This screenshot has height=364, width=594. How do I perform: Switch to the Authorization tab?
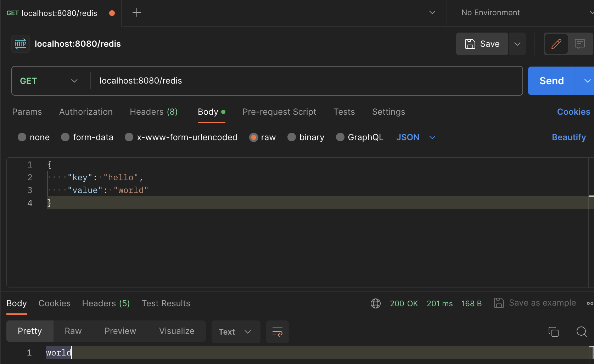[x=86, y=112]
